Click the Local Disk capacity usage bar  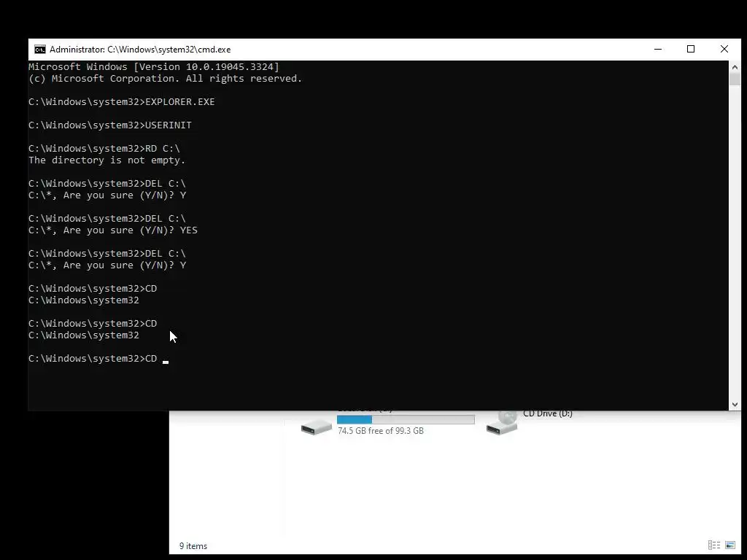406,419
